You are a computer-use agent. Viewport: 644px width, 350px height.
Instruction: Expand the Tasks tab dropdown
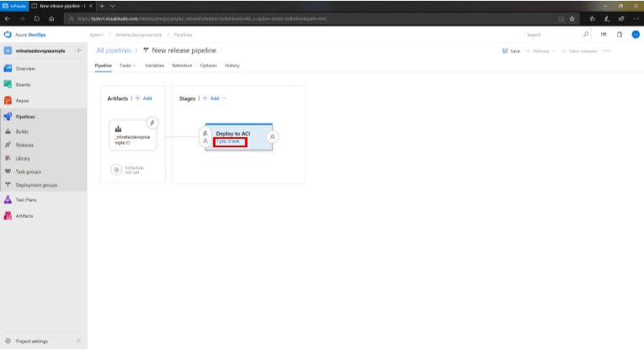pos(135,65)
